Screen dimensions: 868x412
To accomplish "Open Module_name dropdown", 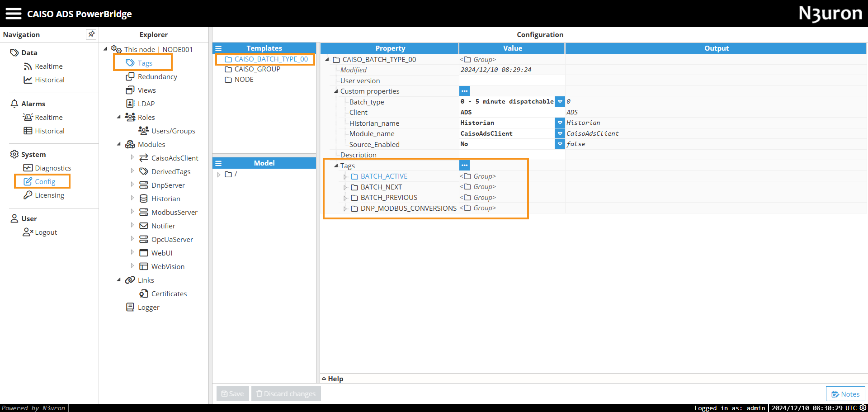I will click(x=560, y=133).
